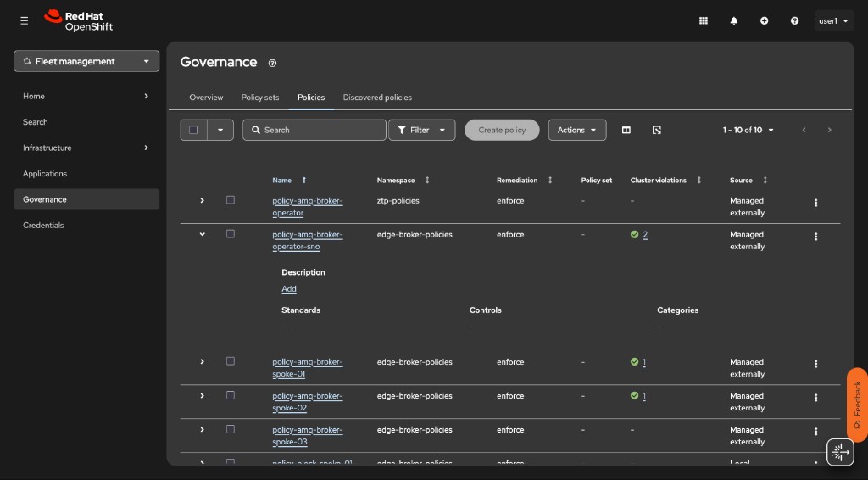Open policy-amq-broker-spoke-02 link
This screenshot has height=480, width=868.
tap(307, 402)
